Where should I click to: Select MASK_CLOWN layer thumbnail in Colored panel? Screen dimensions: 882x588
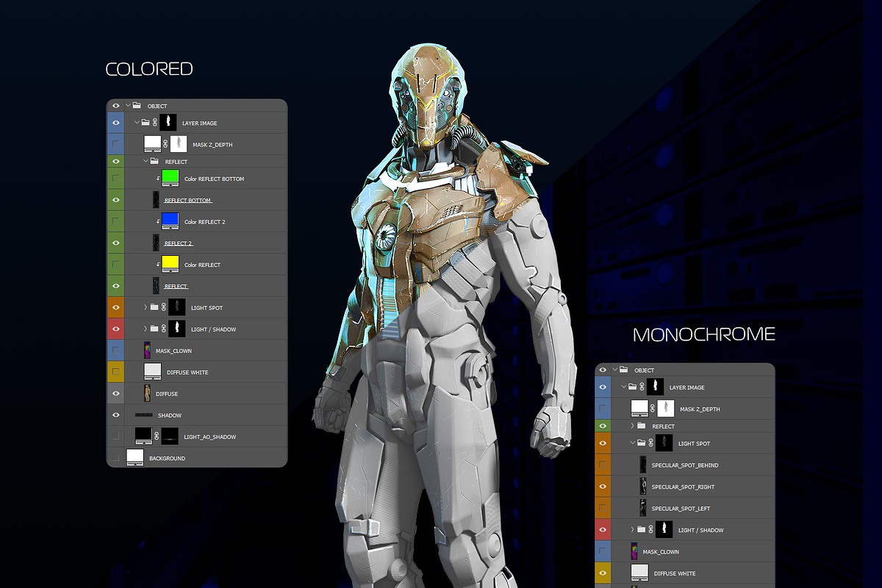click(147, 350)
